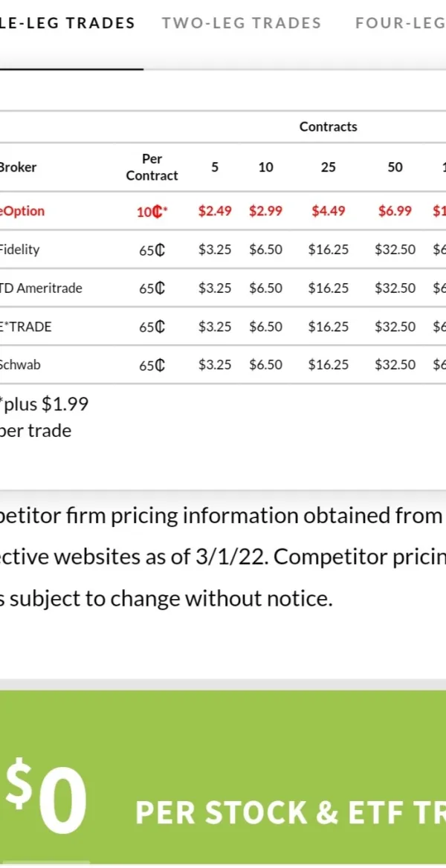Screen dimensions: 446x868
Task: Click the eOption broker name
Action: coord(22,211)
